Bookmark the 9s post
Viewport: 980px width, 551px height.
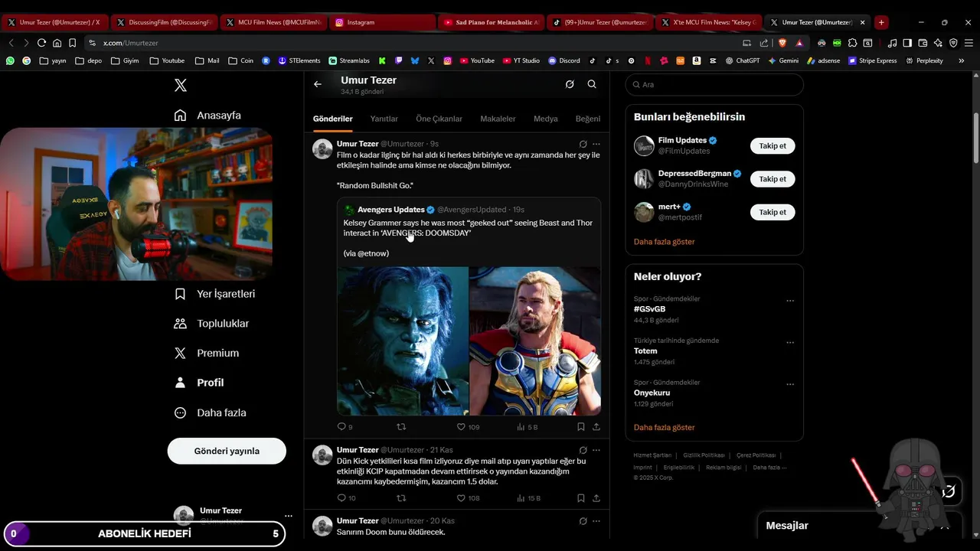(581, 427)
